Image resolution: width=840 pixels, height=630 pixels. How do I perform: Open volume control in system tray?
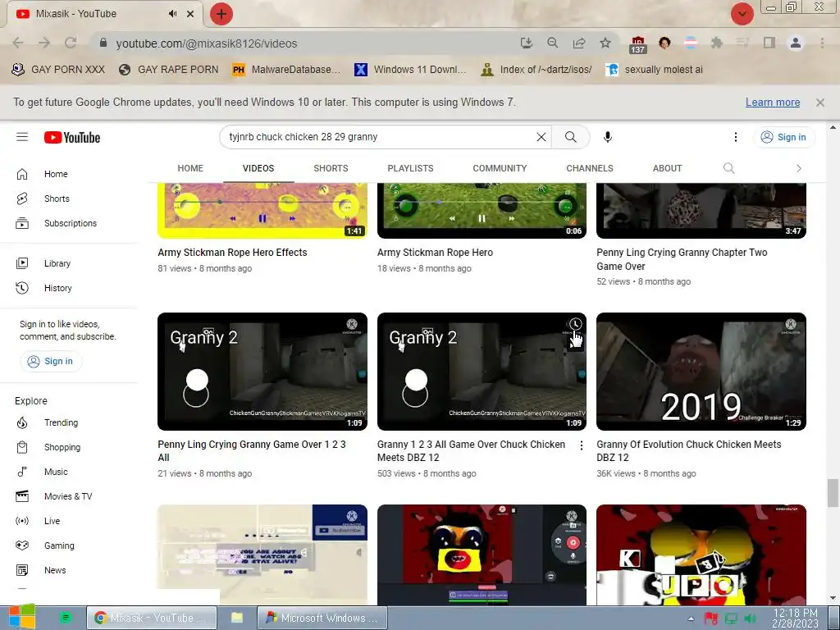coord(750,619)
